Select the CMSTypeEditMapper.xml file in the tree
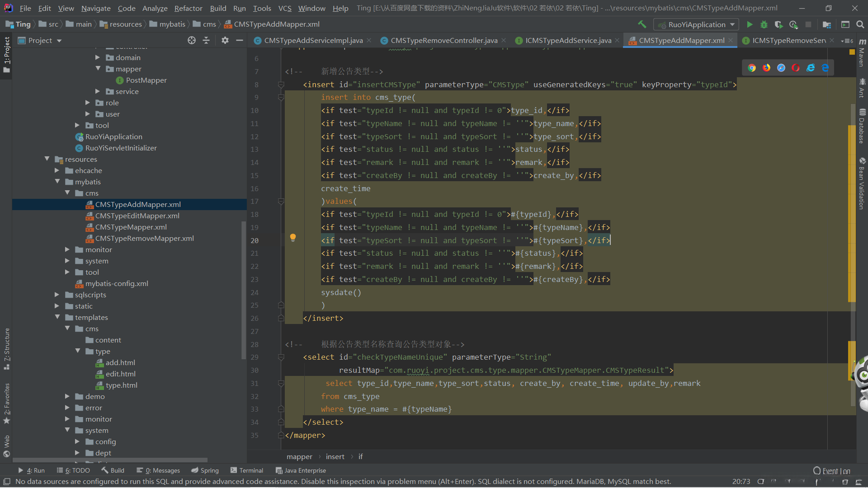868x488 pixels. coord(137,216)
